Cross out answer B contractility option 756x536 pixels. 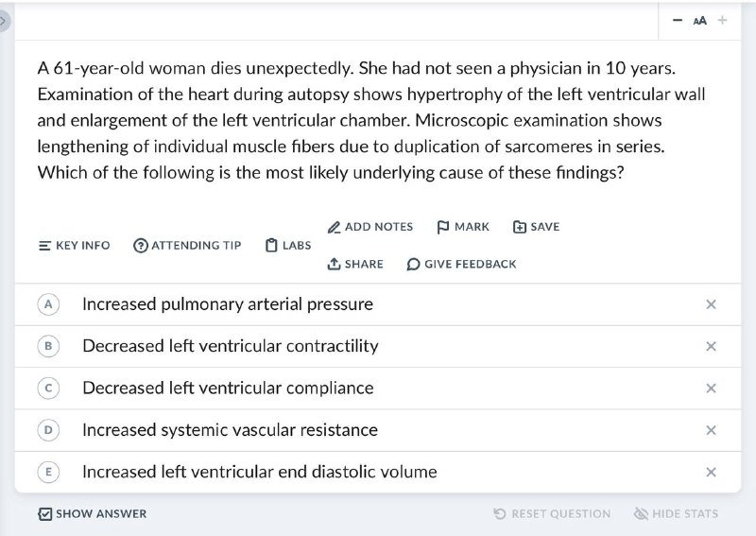[x=711, y=346]
